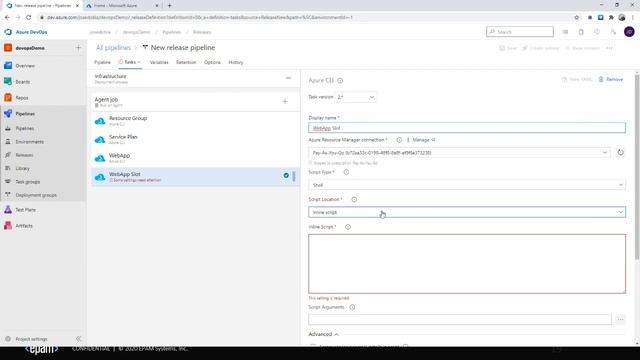Click info icon beside Azure CLI title
Image resolution: width=640 pixels, height=360 pixels.
coord(340,80)
